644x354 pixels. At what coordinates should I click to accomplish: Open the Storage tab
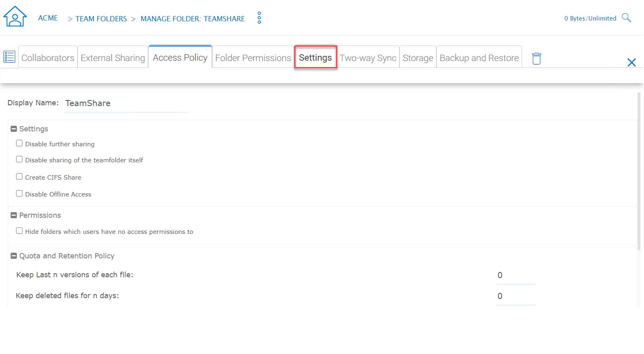point(418,58)
